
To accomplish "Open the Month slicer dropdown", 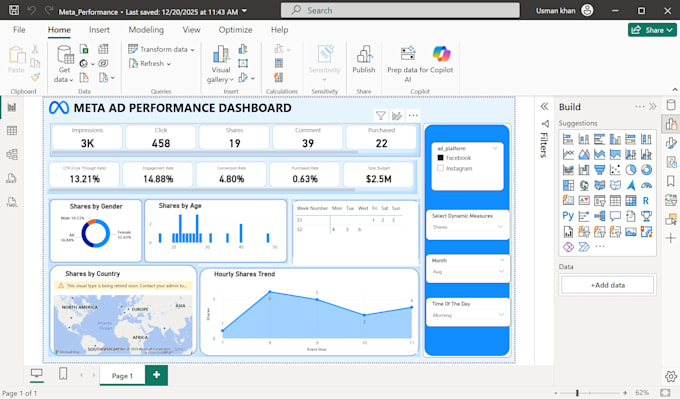I will 468,272.
